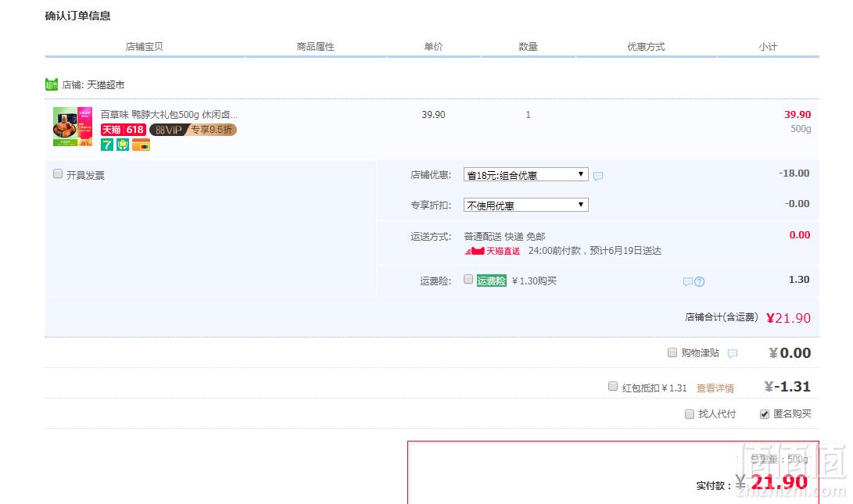The image size is (853, 504).
Task: Enable the 开具发票 invoice checkbox
Action: coord(58,174)
